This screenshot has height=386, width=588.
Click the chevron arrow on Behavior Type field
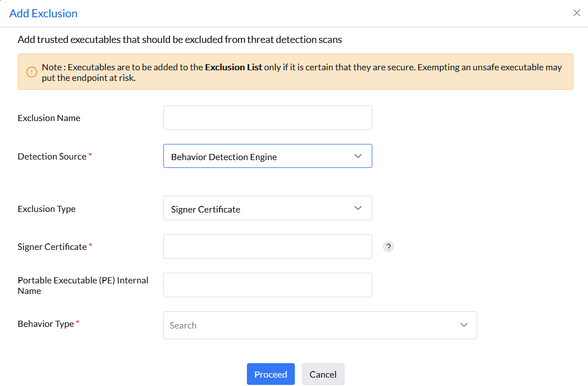tap(464, 325)
